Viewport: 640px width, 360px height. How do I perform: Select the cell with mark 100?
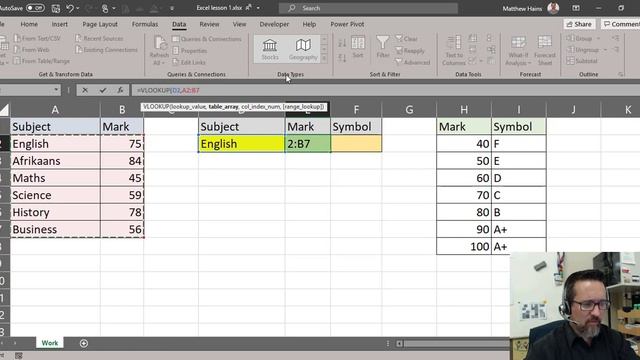[464, 247]
